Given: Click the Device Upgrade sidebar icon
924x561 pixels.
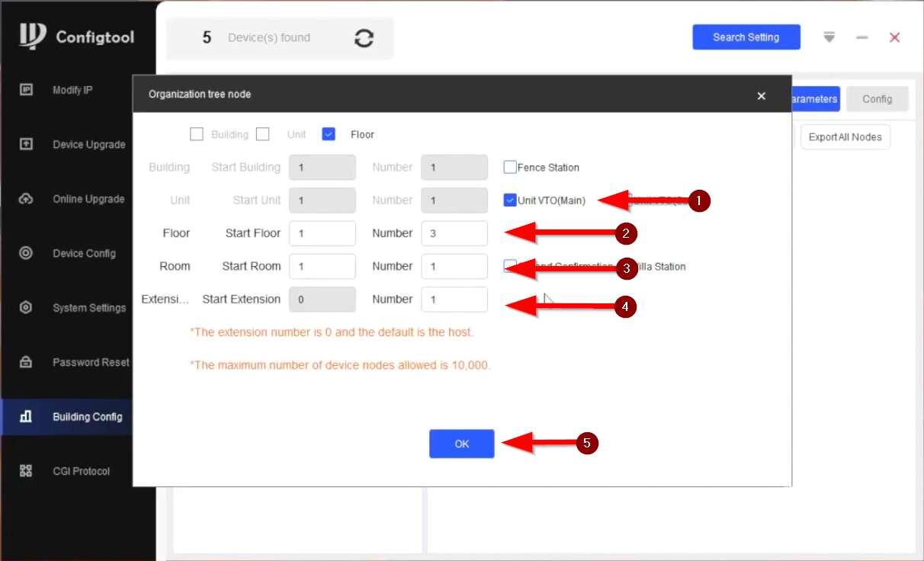Looking at the screenshot, I should (26, 144).
